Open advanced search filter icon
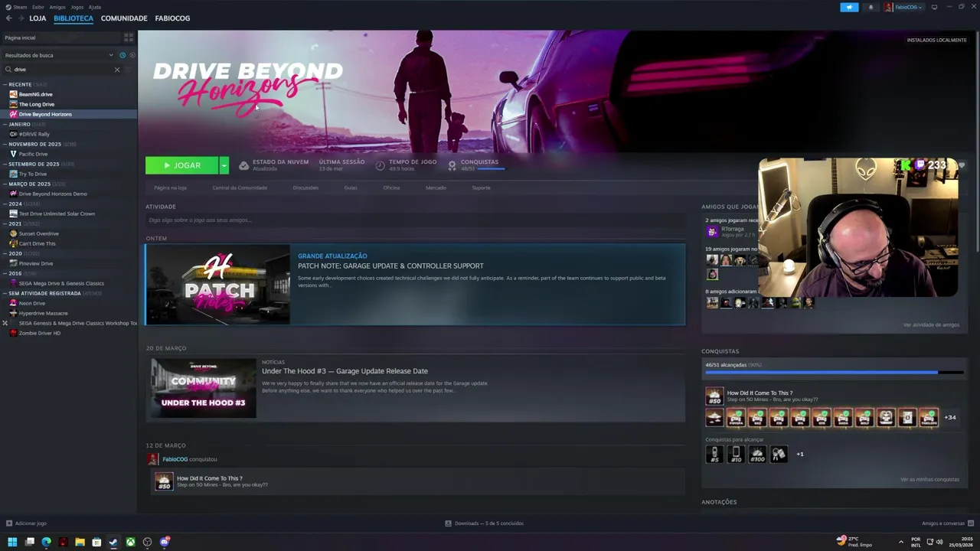 pyautogui.click(x=129, y=70)
